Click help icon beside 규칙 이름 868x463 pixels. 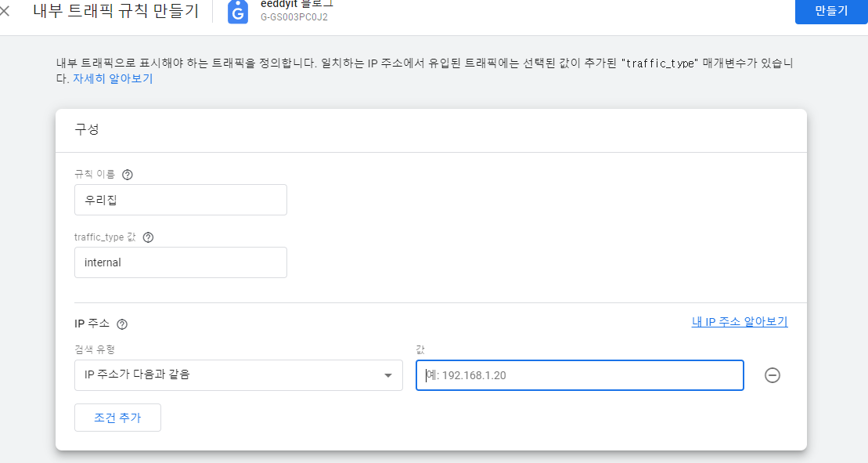pyautogui.click(x=128, y=175)
